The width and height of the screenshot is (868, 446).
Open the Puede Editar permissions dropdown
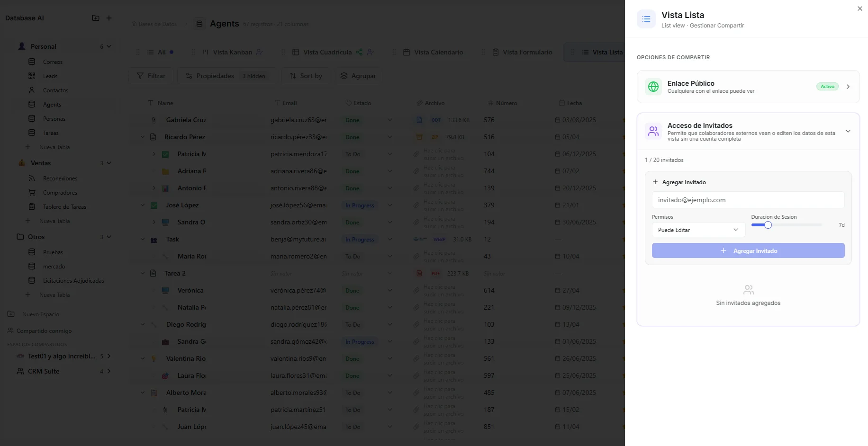pyautogui.click(x=698, y=230)
